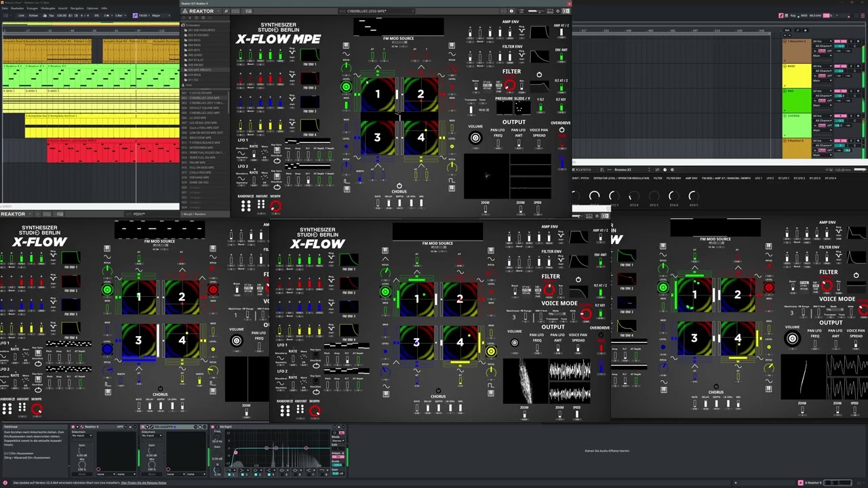Click XY pad 3 in X-FLOW MPE window
The width and height of the screenshot is (868, 488).
[x=377, y=138]
